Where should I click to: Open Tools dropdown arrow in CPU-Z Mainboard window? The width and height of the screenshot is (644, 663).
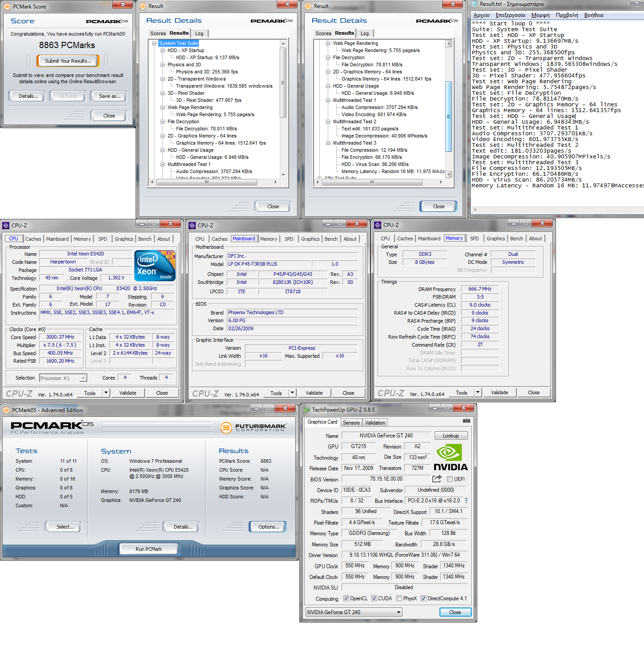tap(292, 393)
